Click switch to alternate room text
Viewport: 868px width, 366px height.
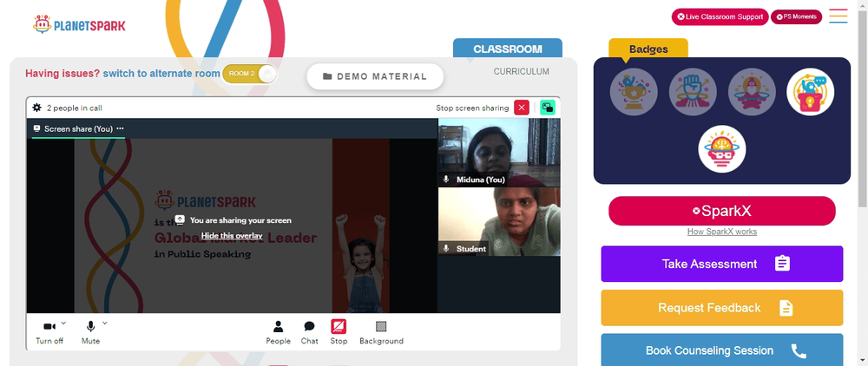coord(161,74)
